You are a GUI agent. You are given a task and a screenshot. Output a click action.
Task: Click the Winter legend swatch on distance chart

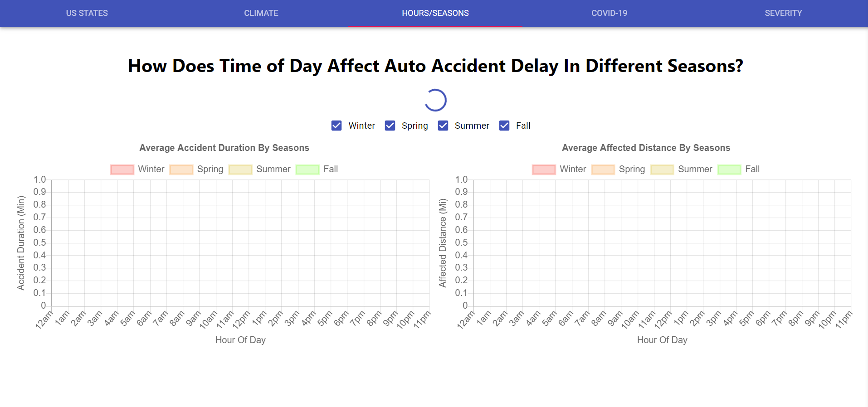[543, 169]
